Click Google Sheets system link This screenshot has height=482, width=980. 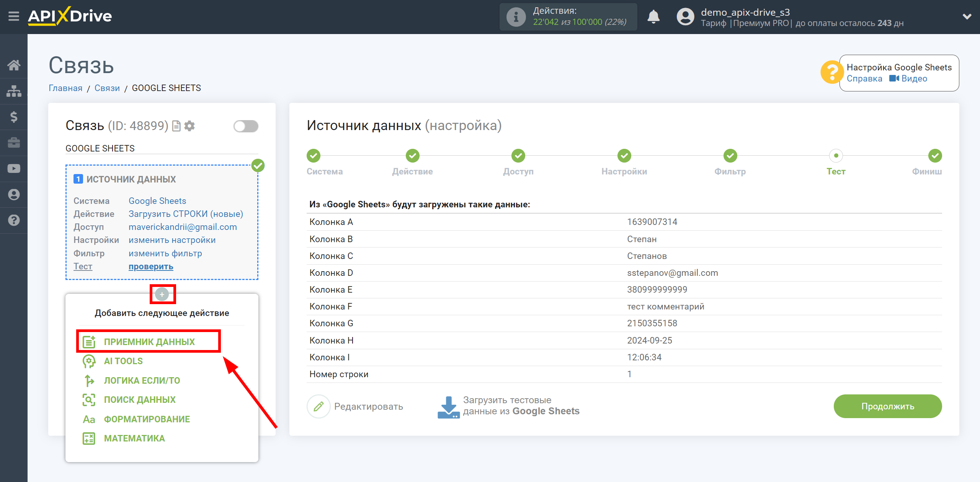coord(157,201)
